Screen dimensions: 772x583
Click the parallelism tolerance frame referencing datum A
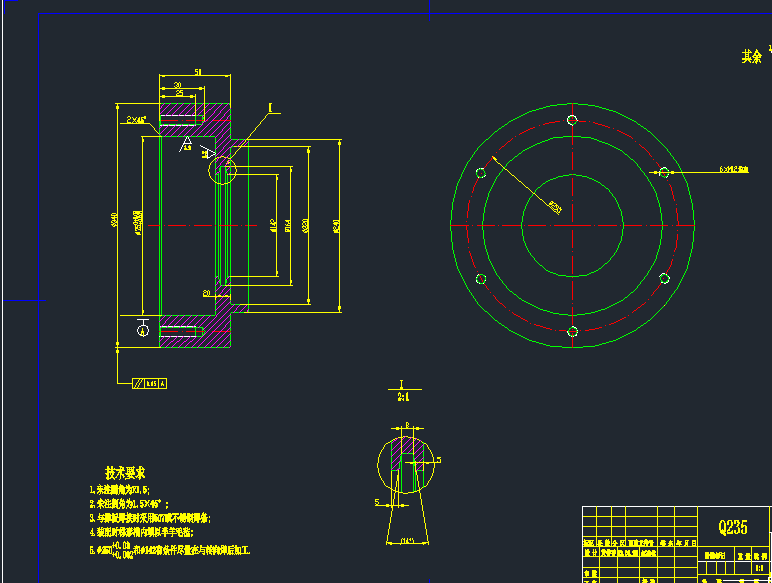click(x=150, y=383)
